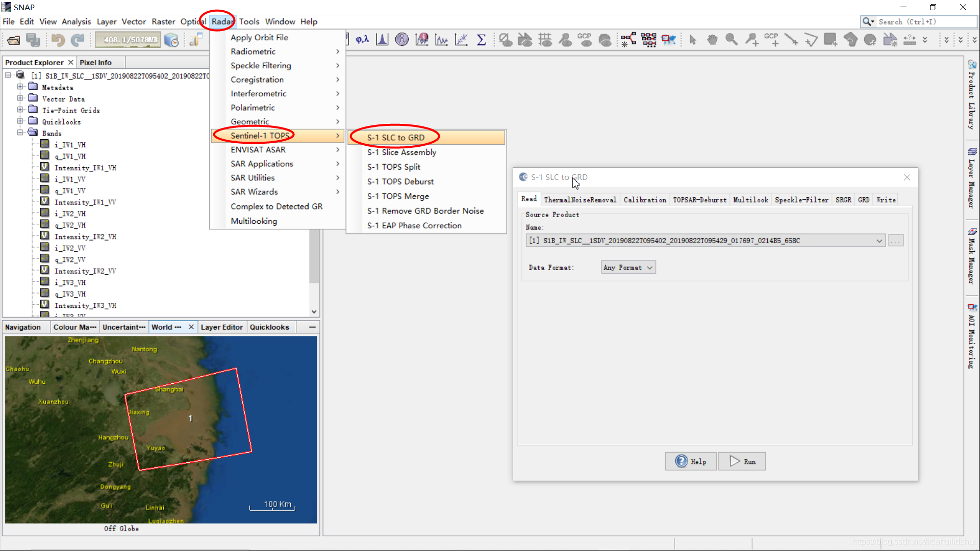Switch to the TOPSAR-Deburst tab

pos(699,200)
